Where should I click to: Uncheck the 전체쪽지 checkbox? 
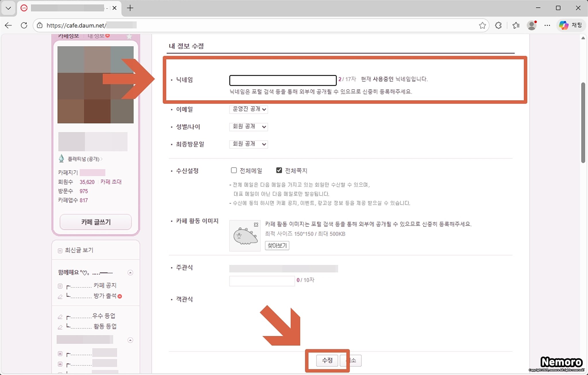pyautogui.click(x=279, y=170)
